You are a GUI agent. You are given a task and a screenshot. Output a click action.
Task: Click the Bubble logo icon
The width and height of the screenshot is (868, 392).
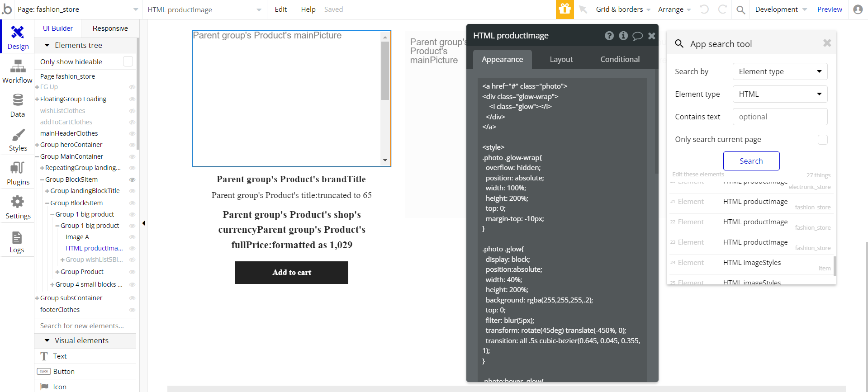tap(7, 9)
